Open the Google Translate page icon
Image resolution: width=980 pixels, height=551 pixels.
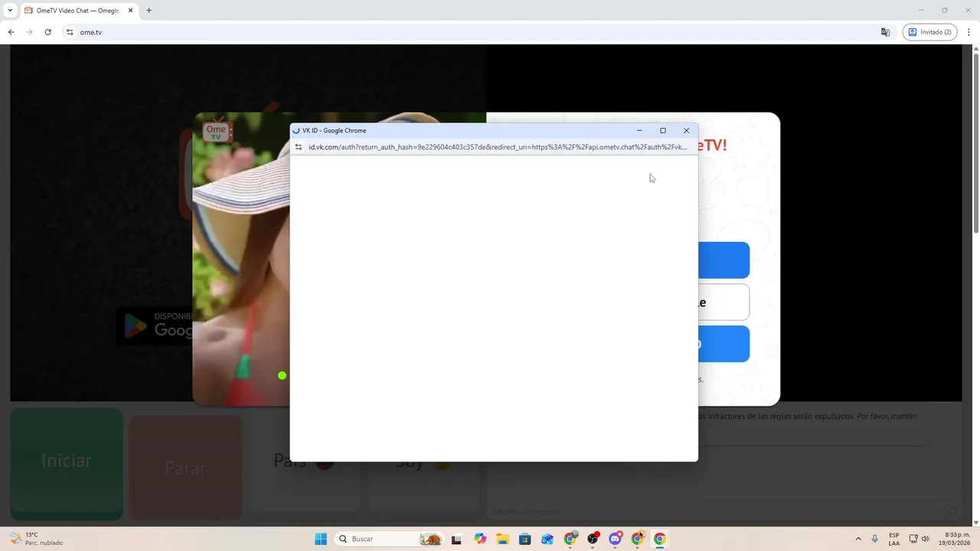885,32
